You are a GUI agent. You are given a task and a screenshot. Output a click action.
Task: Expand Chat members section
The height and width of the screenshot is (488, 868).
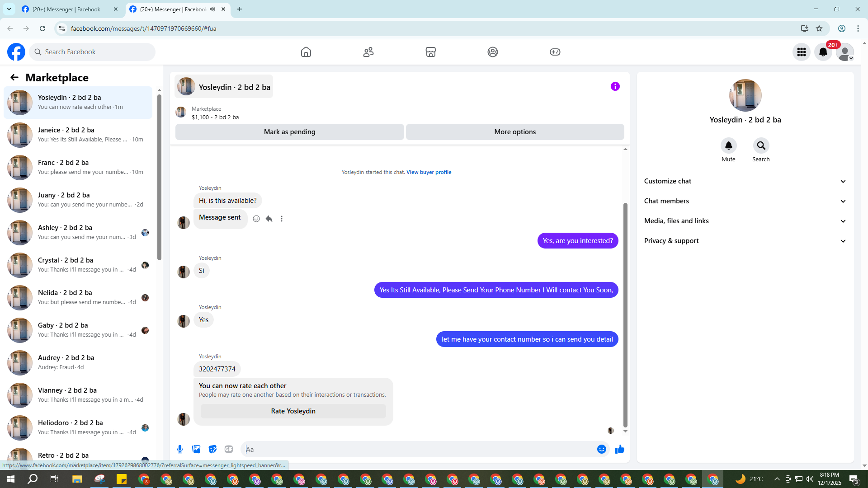(x=745, y=201)
